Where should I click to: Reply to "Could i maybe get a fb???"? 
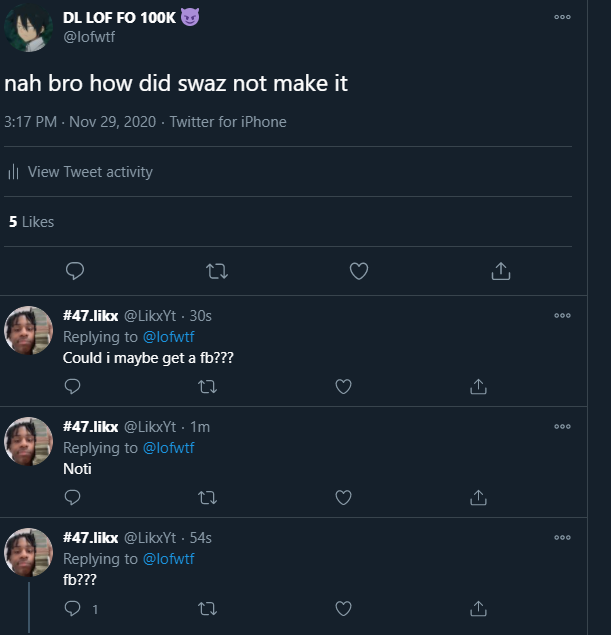pyautogui.click(x=72, y=386)
